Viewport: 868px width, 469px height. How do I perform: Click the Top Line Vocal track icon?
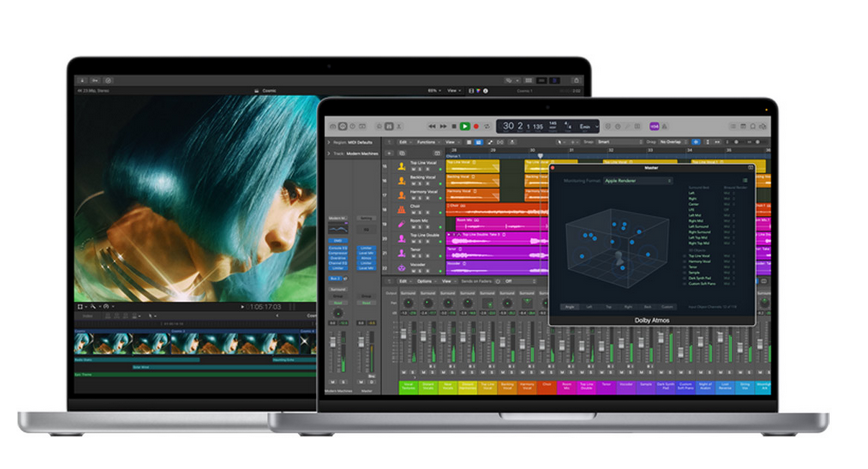pos(402,166)
